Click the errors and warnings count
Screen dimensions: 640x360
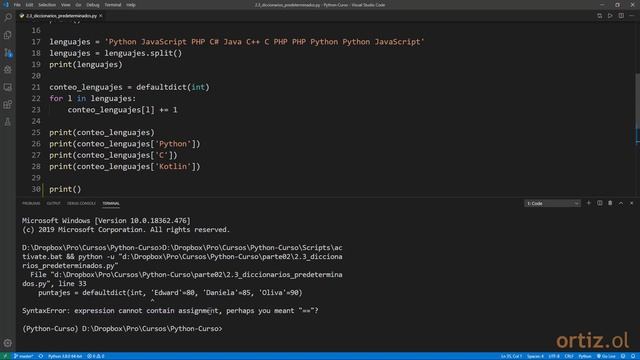pos(96,356)
